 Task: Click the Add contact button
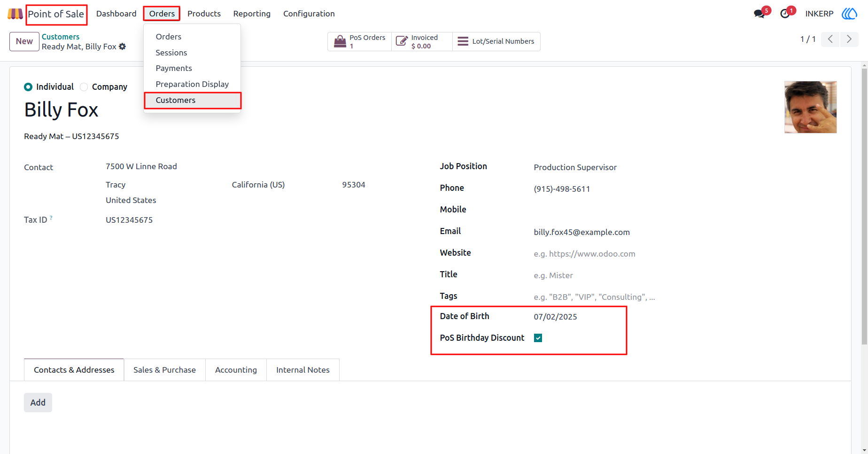pyautogui.click(x=38, y=402)
